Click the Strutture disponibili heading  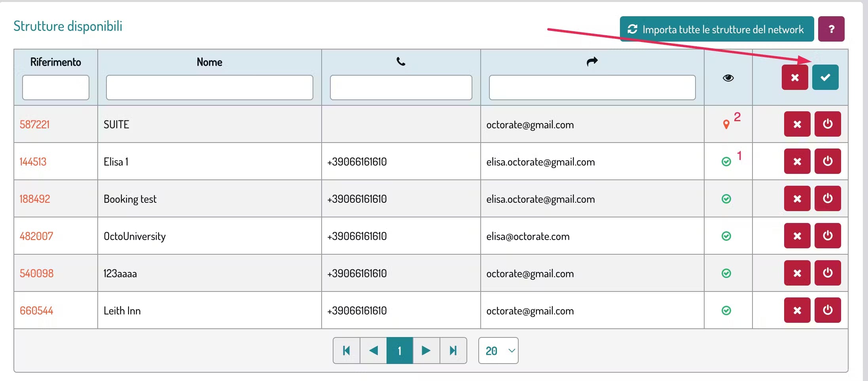pyautogui.click(x=68, y=26)
